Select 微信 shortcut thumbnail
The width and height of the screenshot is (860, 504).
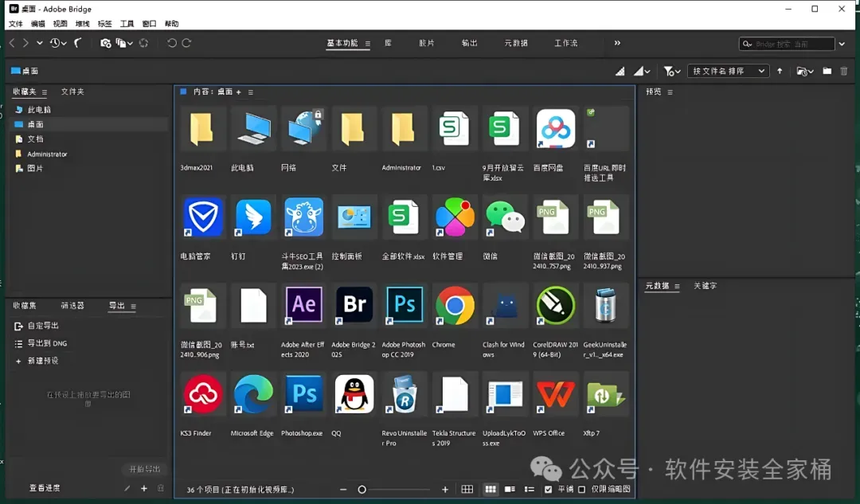tap(505, 217)
